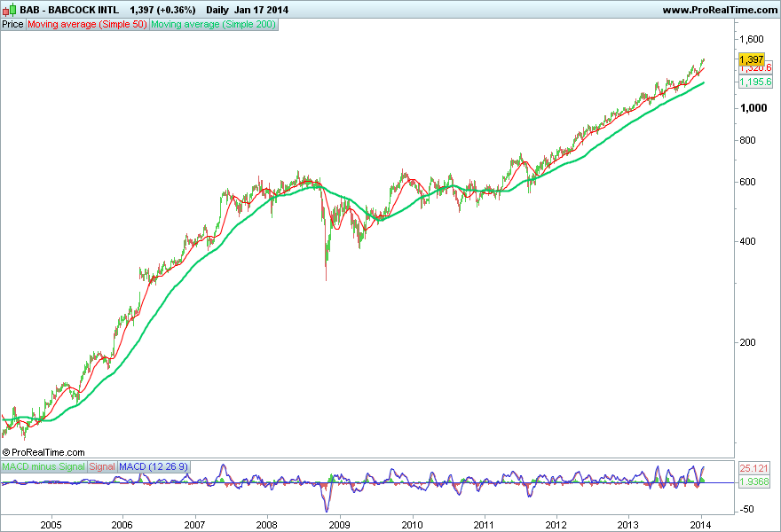Select the Moving average (Simple 200) label
The height and width of the screenshot is (532, 781).
coord(213,25)
